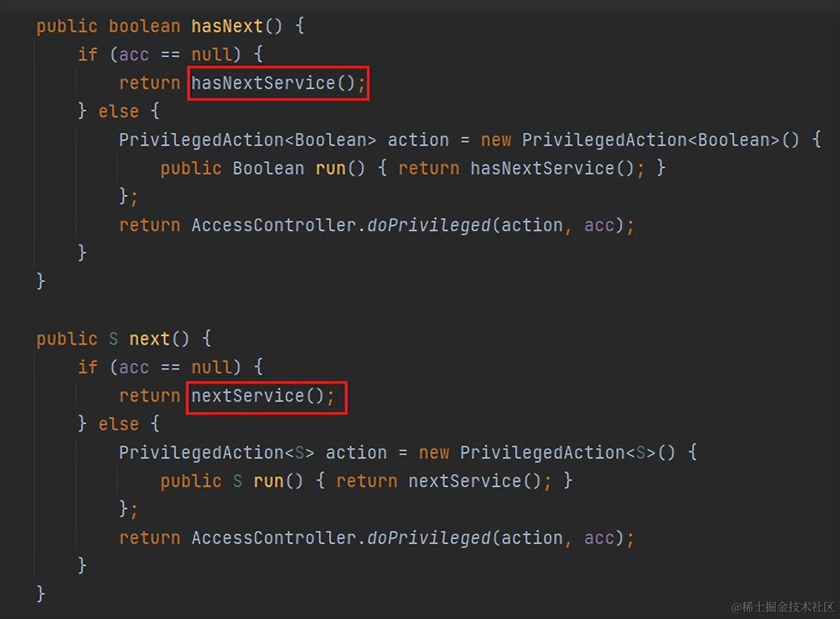
Task: Click the next method name in declaration
Action: coord(149,339)
